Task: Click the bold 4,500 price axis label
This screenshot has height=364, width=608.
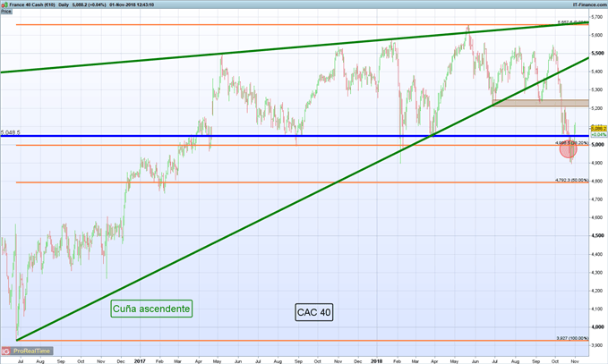Action: 597,236
